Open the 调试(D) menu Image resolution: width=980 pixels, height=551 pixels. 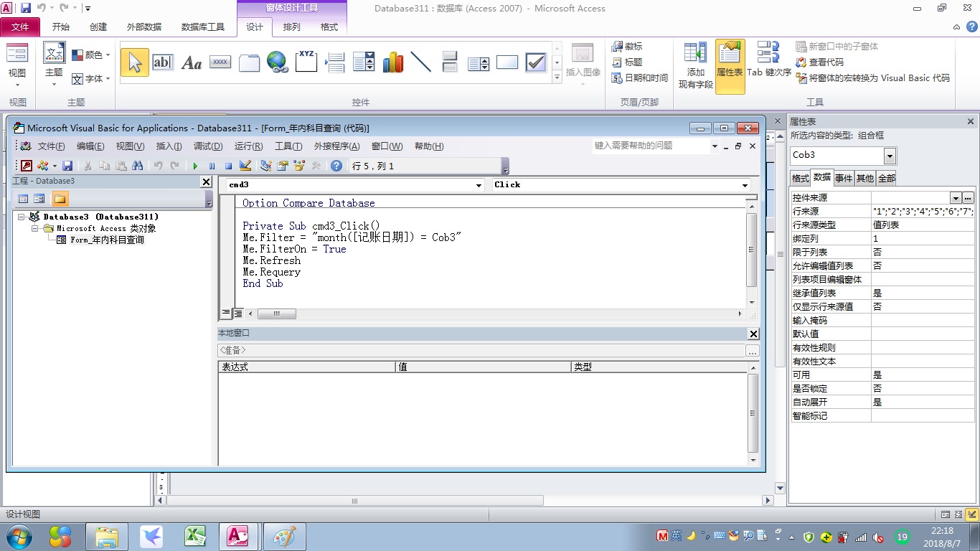208,146
